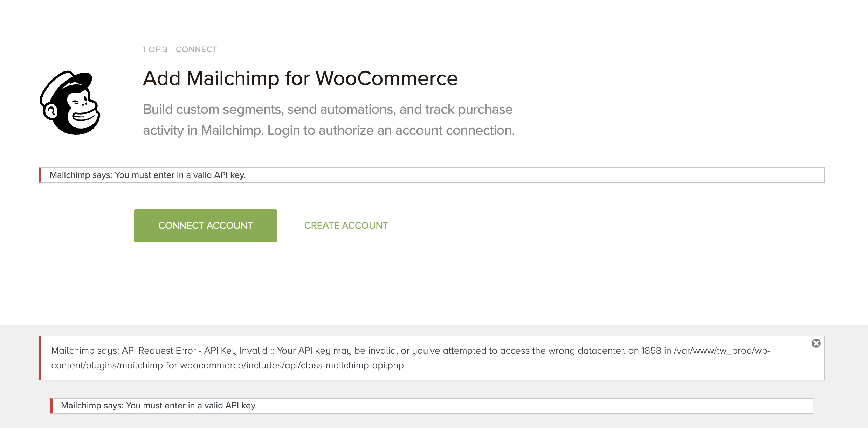
Task: Click the red bar on API Request Error notice
Action: [40, 358]
